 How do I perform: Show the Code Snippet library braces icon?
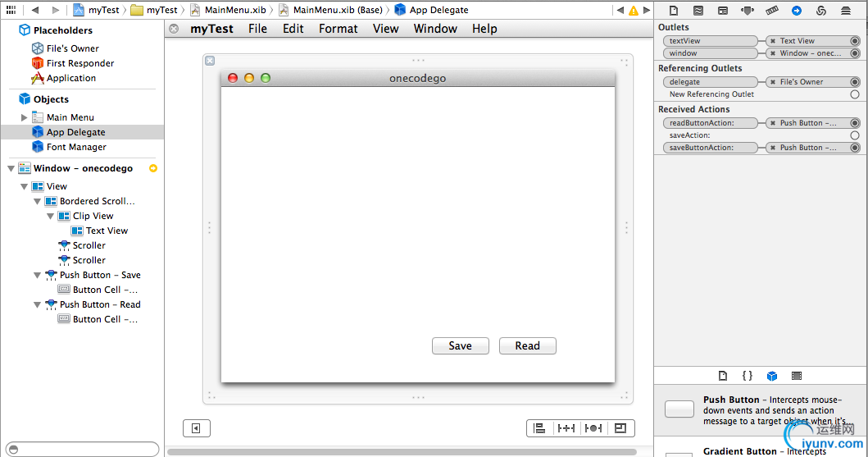click(x=748, y=376)
